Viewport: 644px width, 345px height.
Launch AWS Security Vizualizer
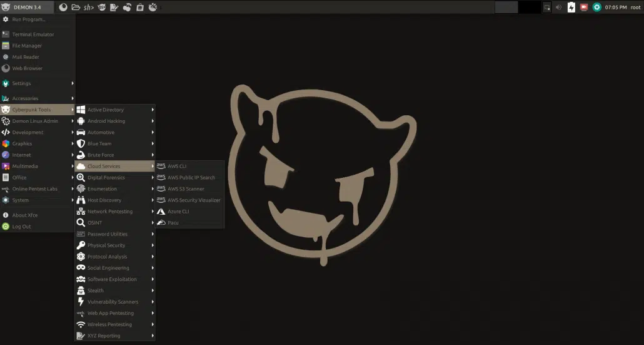[189, 200]
